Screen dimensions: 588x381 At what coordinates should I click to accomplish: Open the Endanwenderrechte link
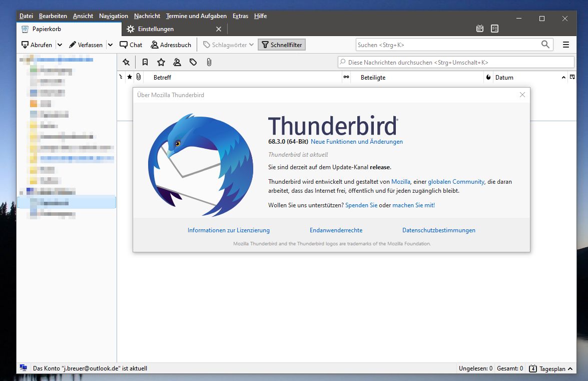click(x=336, y=230)
